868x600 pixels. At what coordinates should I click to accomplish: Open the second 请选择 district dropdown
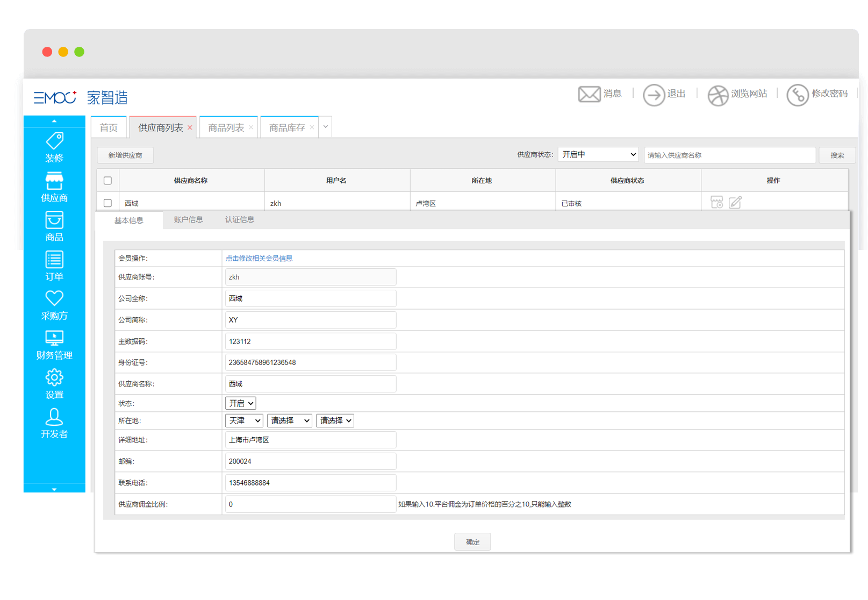coord(335,421)
